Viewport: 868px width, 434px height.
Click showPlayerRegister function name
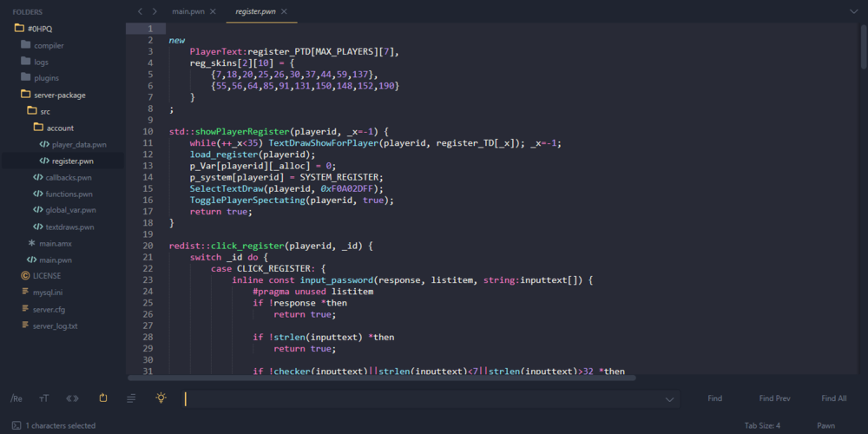click(242, 132)
